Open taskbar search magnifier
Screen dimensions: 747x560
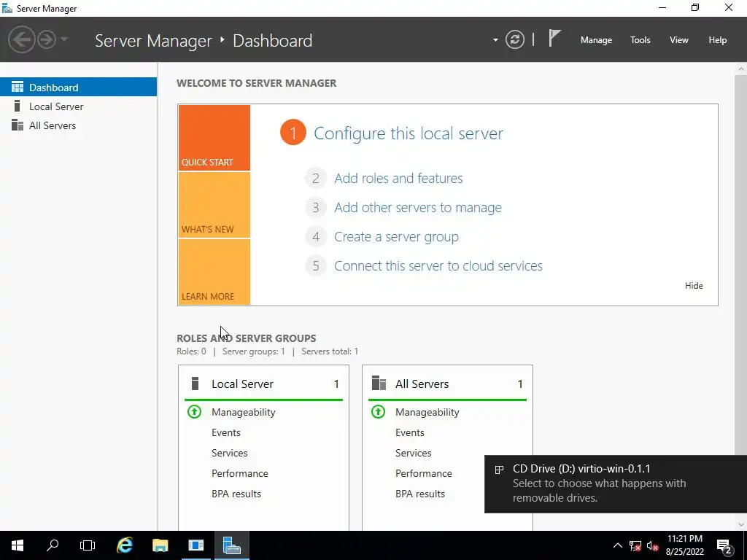tap(53, 545)
